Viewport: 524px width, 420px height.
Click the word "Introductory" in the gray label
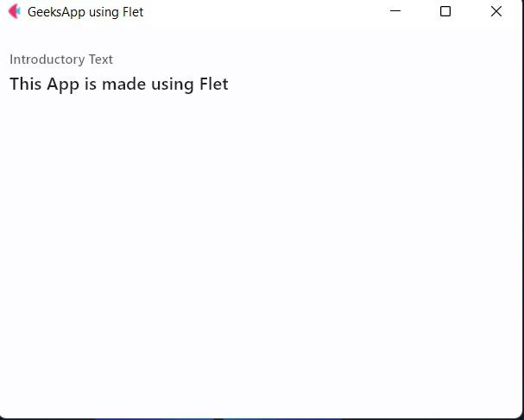tap(47, 60)
